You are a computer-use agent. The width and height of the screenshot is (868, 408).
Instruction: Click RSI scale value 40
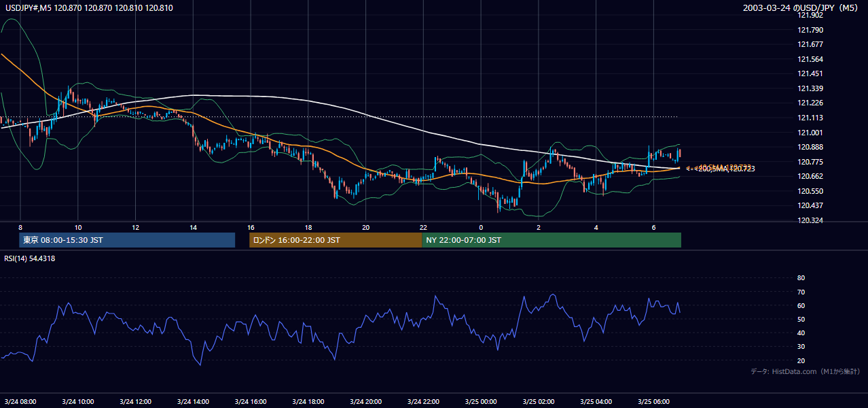click(x=801, y=333)
